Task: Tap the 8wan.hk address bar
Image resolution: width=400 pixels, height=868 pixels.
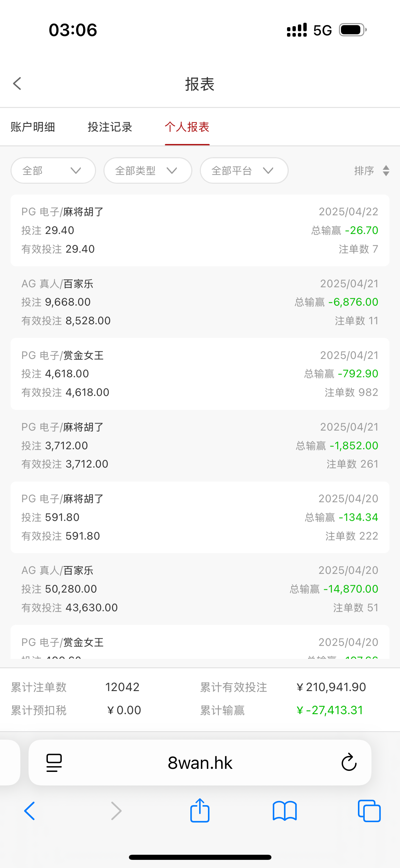Action: [x=200, y=763]
